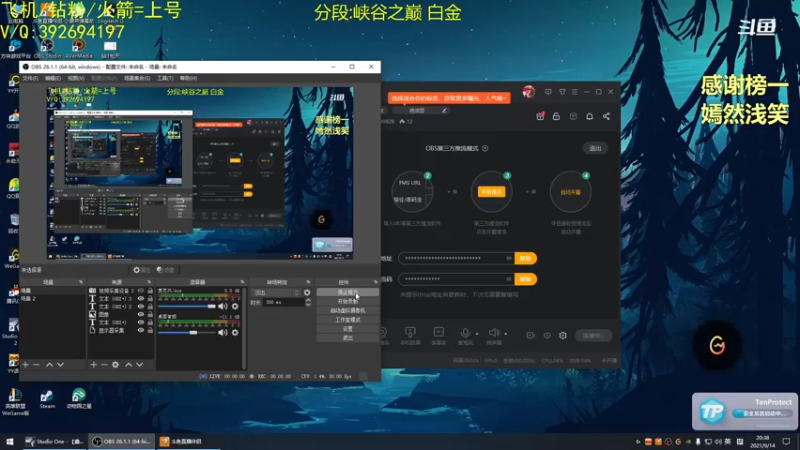Open settings gear for 麦克风/Aux mixer channel
800x450 pixels.
pos(235,306)
